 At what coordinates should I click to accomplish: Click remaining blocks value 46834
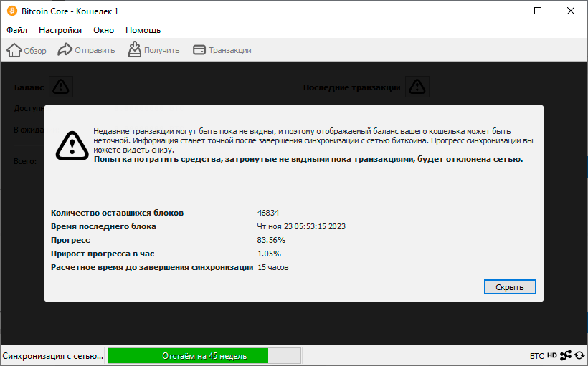(268, 213)
